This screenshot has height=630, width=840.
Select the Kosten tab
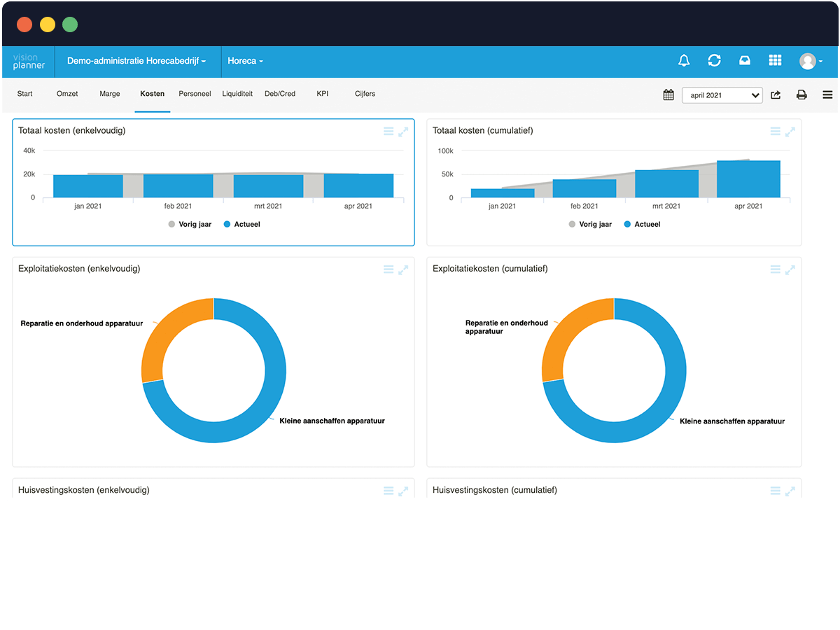[153, 94]
